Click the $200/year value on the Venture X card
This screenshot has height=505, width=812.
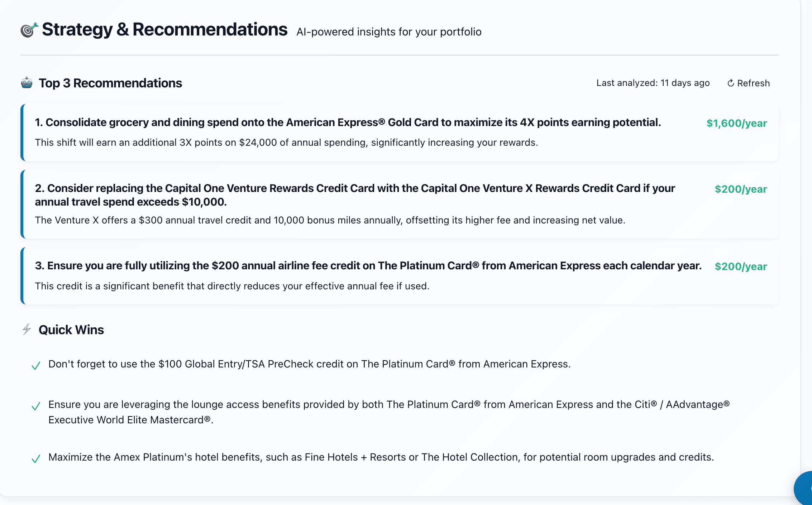741,189
